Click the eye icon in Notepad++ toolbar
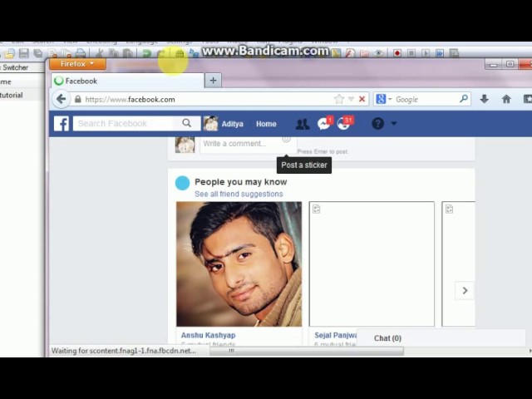 click(379, 53)
